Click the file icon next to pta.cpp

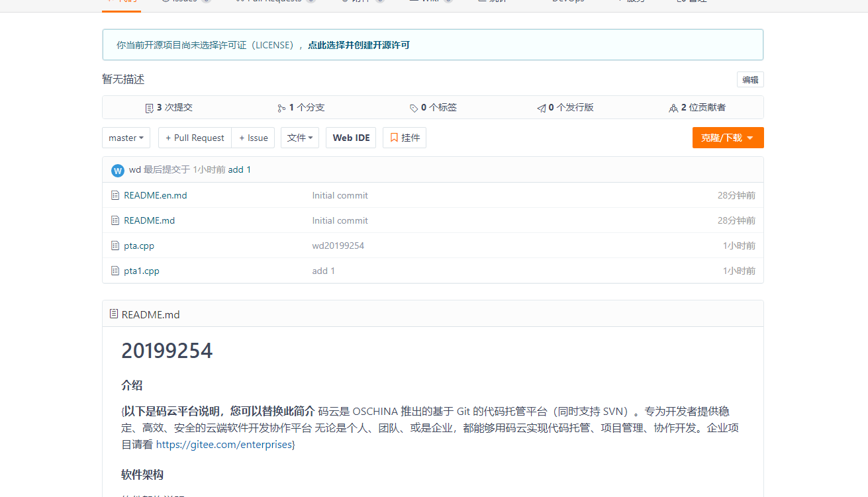coord(115,246)
